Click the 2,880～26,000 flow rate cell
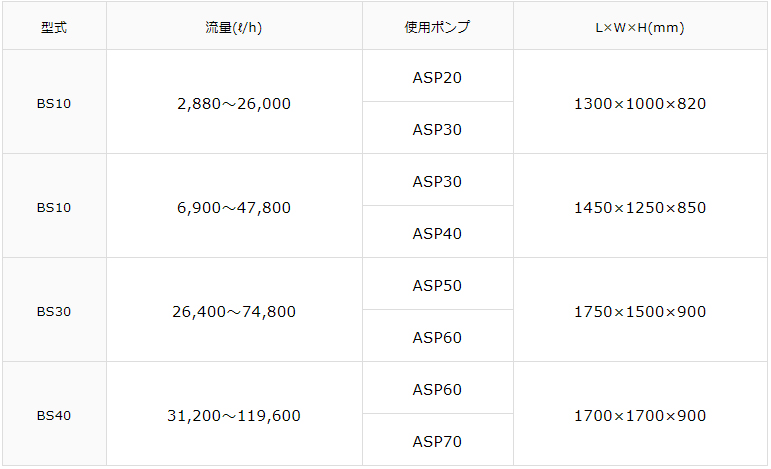Viewport: 771px width, 469px height. click(233, 104)
